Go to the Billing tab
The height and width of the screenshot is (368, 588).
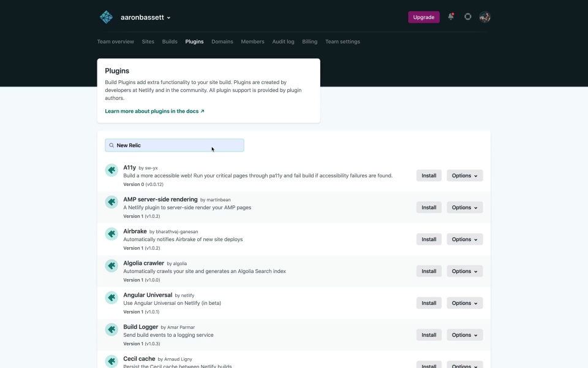click(x=310, y=42)
